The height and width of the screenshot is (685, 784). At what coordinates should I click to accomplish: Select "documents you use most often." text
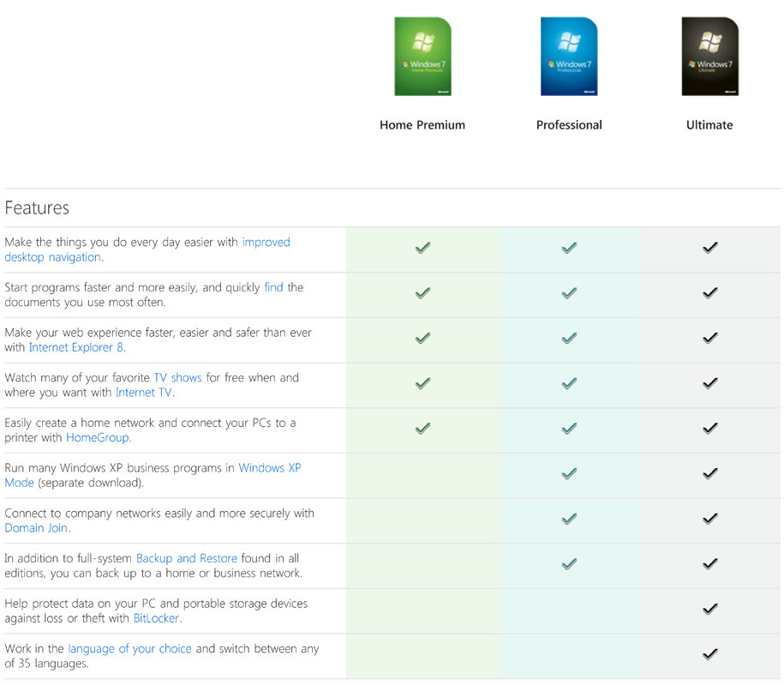(x=85, y=303)
